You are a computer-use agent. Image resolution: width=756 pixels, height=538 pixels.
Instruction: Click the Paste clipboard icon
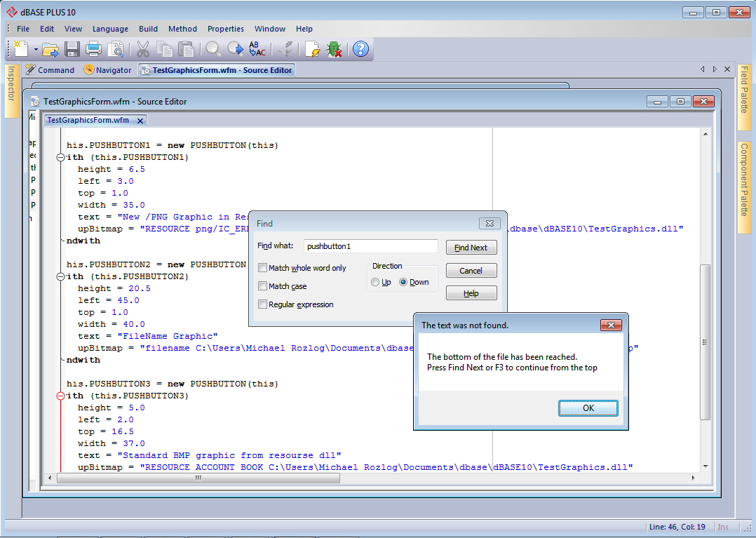[186, 49]
